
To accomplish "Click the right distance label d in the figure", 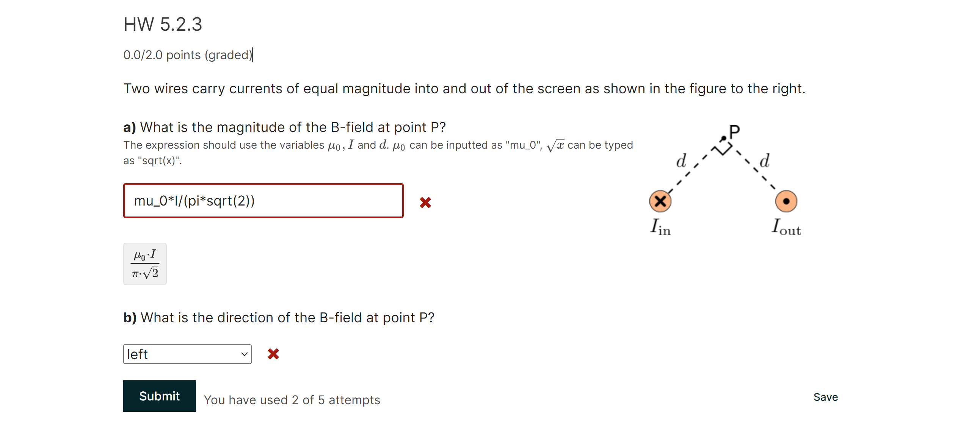I will coord(765,161).
